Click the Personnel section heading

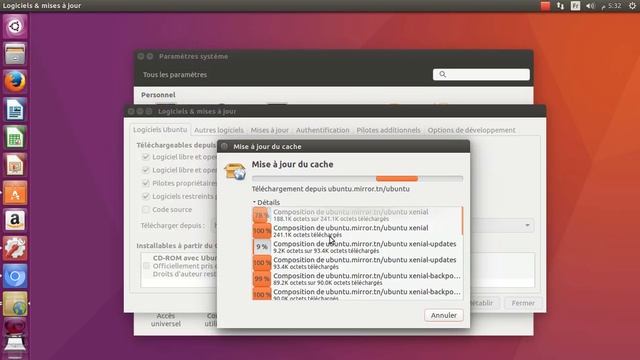click(158, 95)
